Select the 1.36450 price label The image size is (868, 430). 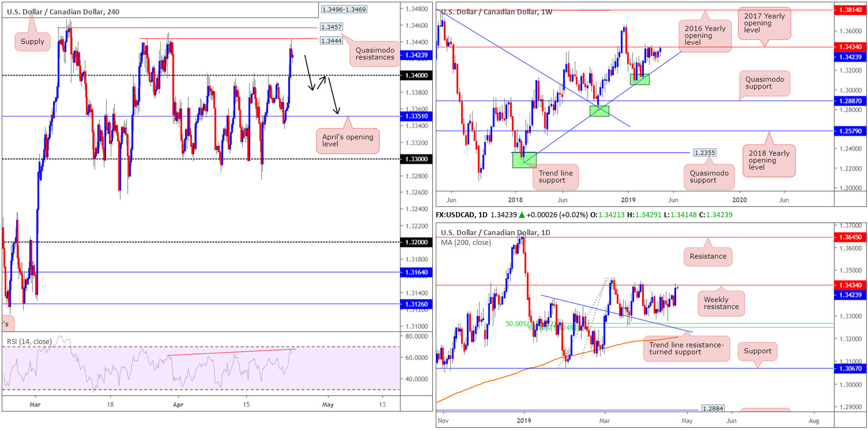[851, 237]
